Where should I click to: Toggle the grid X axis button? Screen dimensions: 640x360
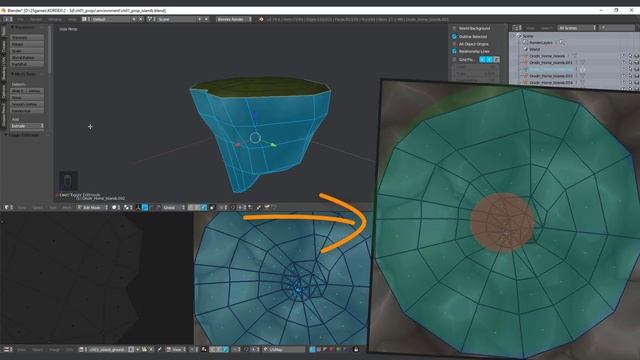pyautogui.click(x=482, y=60)
